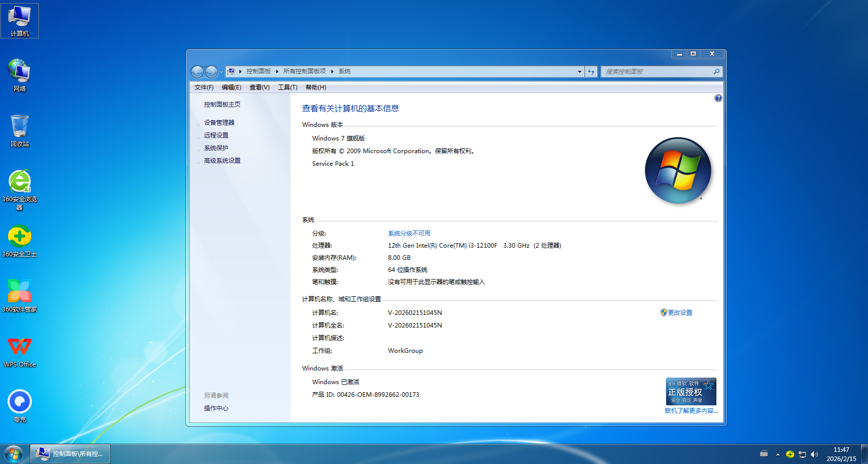
Task: Open the address bar history dropdown
Action: click(x=579, y=71)
